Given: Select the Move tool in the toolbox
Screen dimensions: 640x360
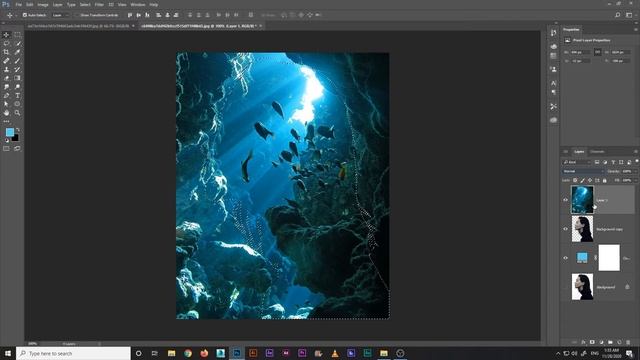Looking at the screenshot, I should tap(6, 35).
